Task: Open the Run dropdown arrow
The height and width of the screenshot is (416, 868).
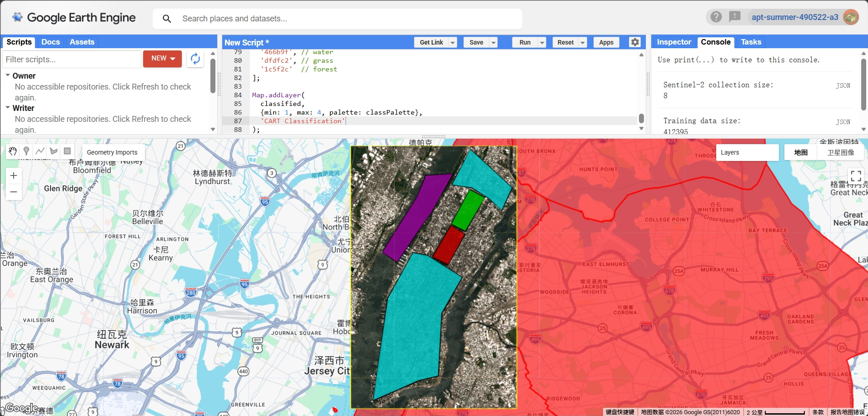Action: tap(542, 42)
